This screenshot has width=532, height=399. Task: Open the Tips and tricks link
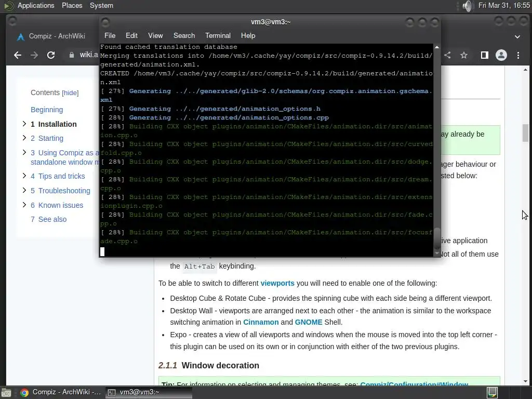[x=58, y=176]
